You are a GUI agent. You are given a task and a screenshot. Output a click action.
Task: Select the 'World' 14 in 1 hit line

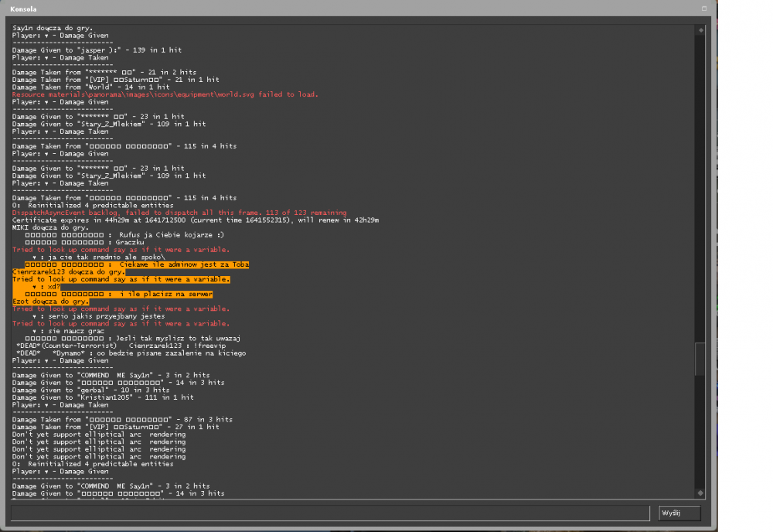tap(90, 87)
